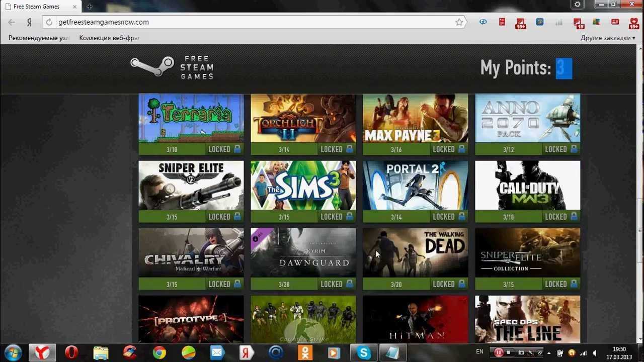Viewport: 644px width, 362px height.
Task: Click LOCKED button under Call of Duty MW3
Action: [x=561, y=216]
